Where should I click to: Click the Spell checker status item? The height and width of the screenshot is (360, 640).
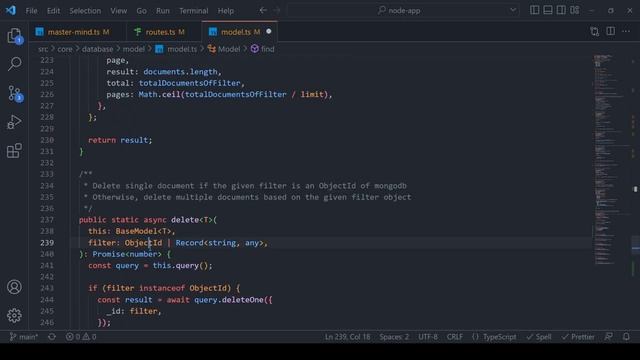(539, 337)
